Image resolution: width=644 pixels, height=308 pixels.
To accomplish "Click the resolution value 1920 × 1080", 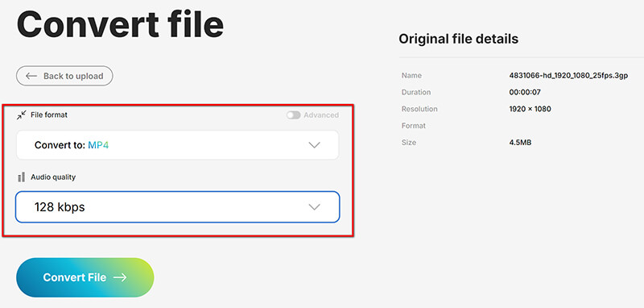I will pyautogui.click(x=530, y=109).
